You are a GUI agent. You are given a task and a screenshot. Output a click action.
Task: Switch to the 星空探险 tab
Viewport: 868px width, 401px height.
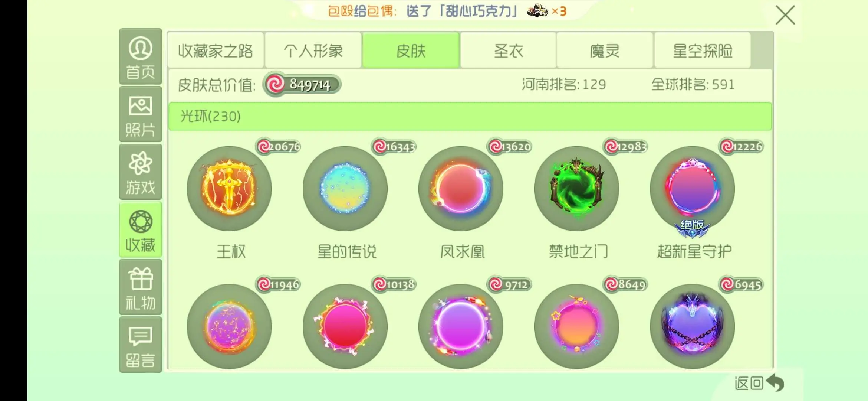pyautogui.click(x=703, y=50)
